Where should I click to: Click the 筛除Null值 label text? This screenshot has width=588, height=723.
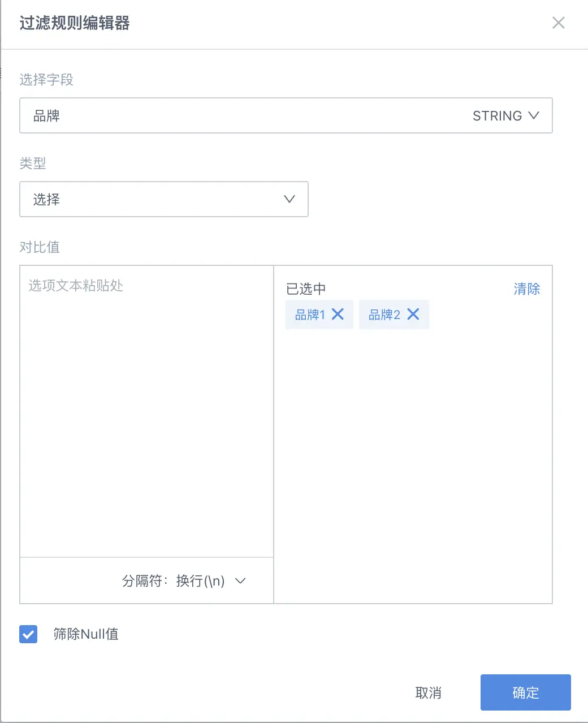[86, 634]
